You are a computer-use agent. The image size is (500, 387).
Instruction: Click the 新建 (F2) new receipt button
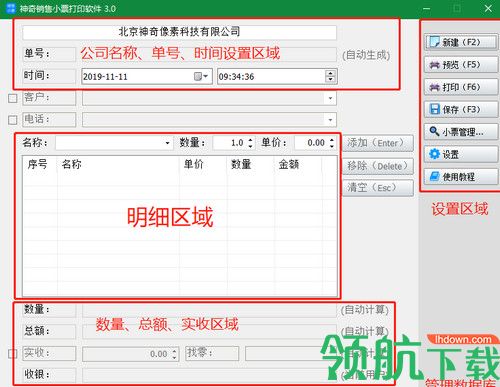[x=461, y=42]
